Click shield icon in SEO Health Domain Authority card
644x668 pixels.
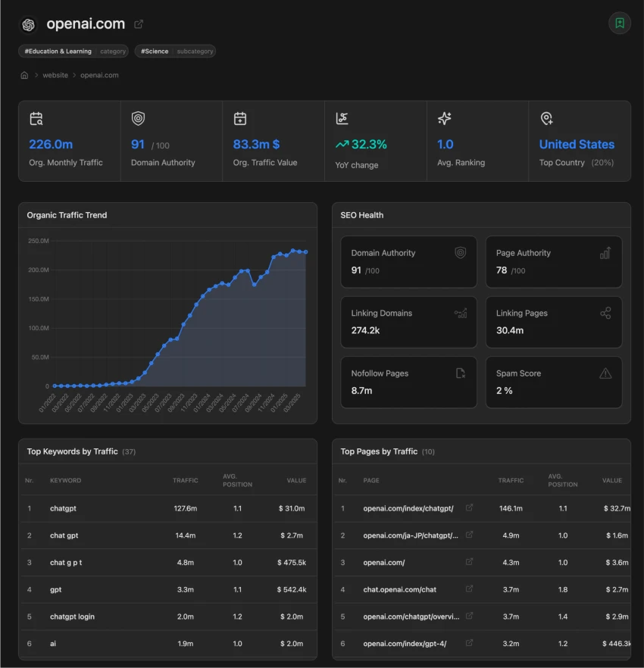coord(461,253)
